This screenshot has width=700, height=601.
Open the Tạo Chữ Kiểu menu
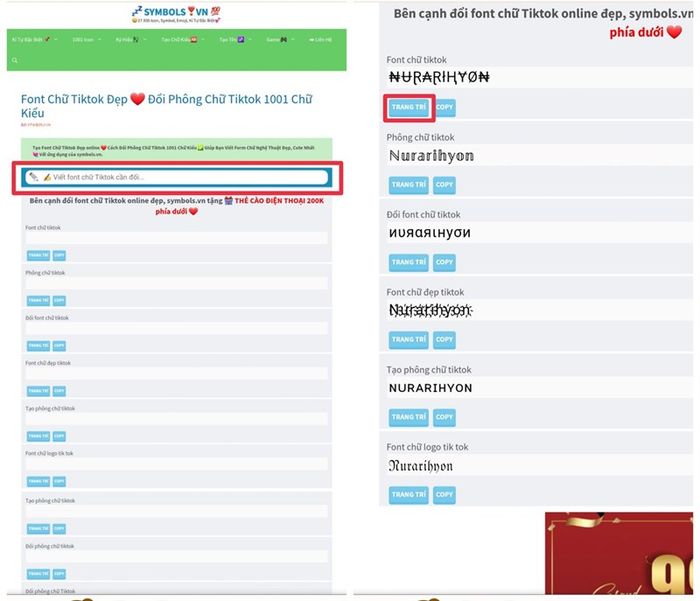179,40
